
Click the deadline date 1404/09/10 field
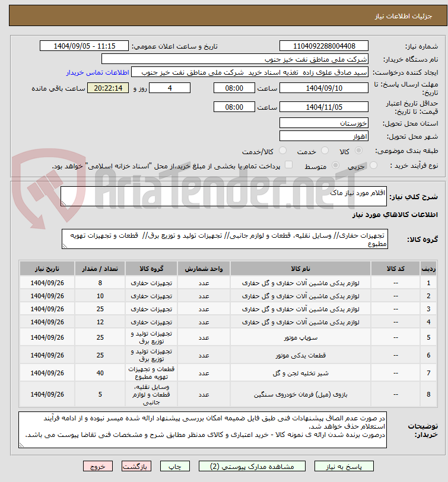(x=324, y=88)
